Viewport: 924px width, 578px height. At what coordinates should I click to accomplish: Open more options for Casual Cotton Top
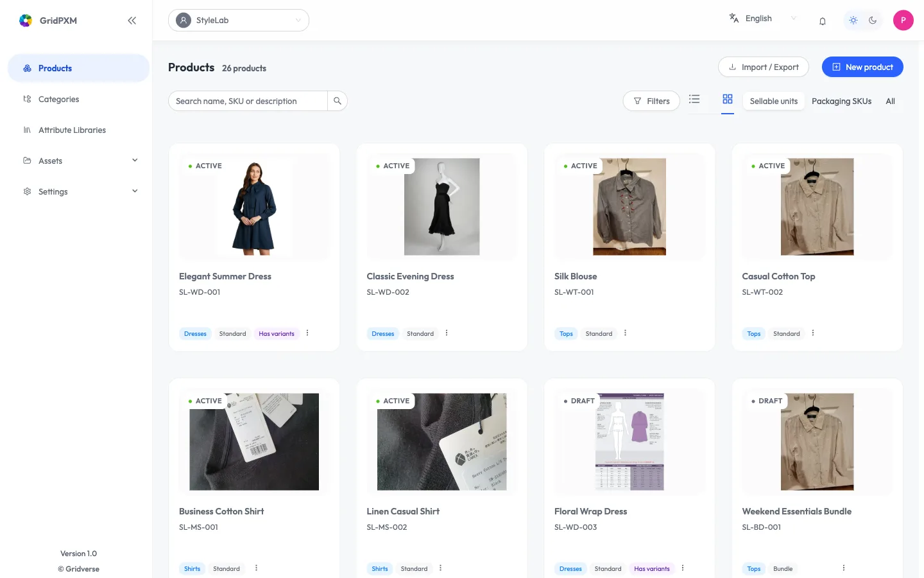[813, 333]
